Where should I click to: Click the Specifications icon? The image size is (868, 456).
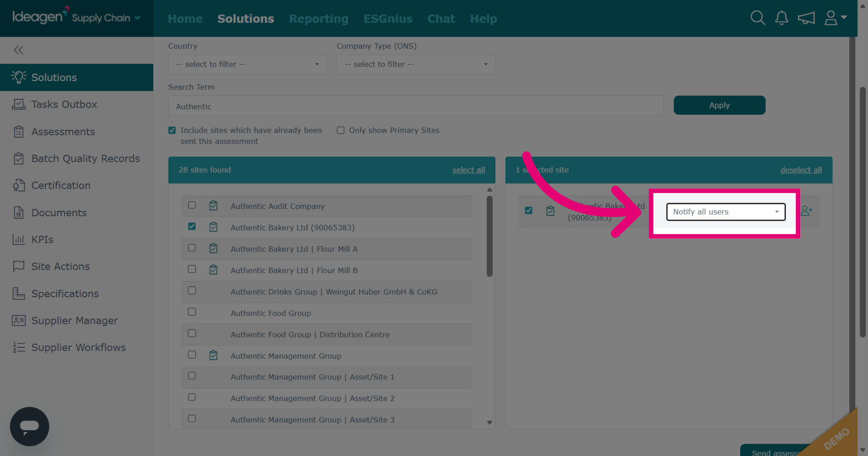tap(19, 294)
